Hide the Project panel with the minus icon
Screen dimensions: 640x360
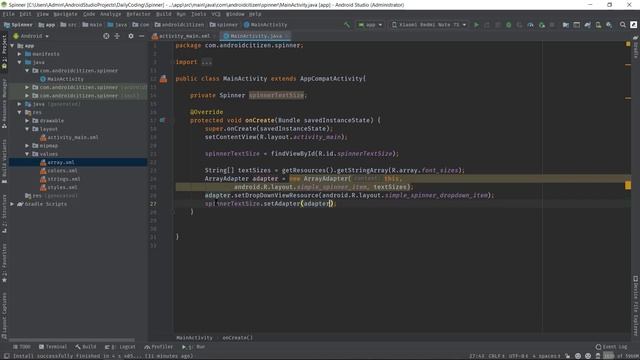[141, 36]
